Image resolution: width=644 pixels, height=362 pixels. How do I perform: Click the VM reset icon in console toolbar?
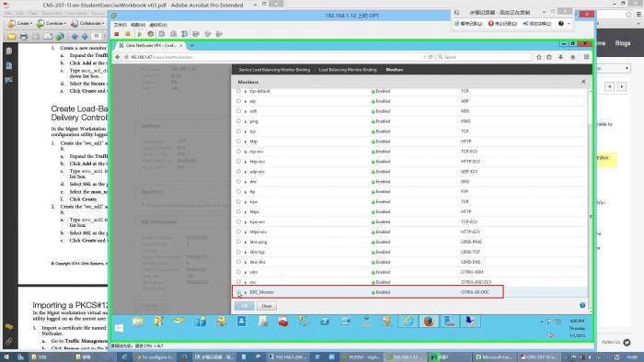pyautogui.click(x=151, y=34)
